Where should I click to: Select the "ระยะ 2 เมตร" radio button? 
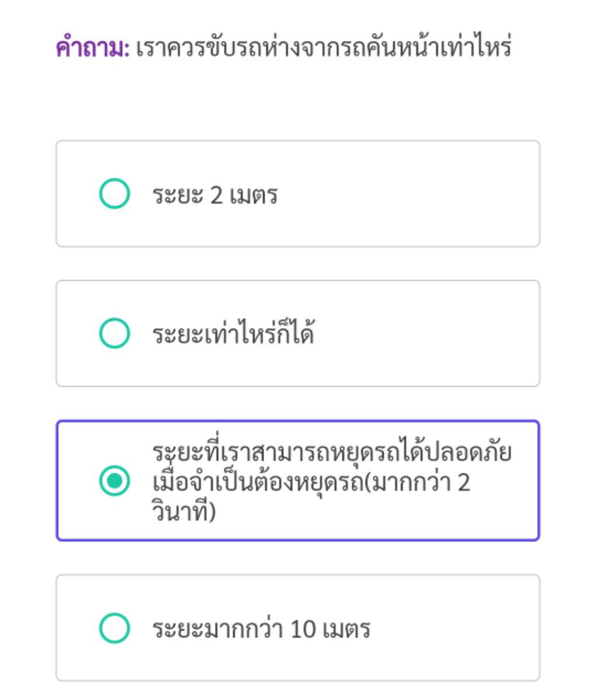[x=115, y=194]
